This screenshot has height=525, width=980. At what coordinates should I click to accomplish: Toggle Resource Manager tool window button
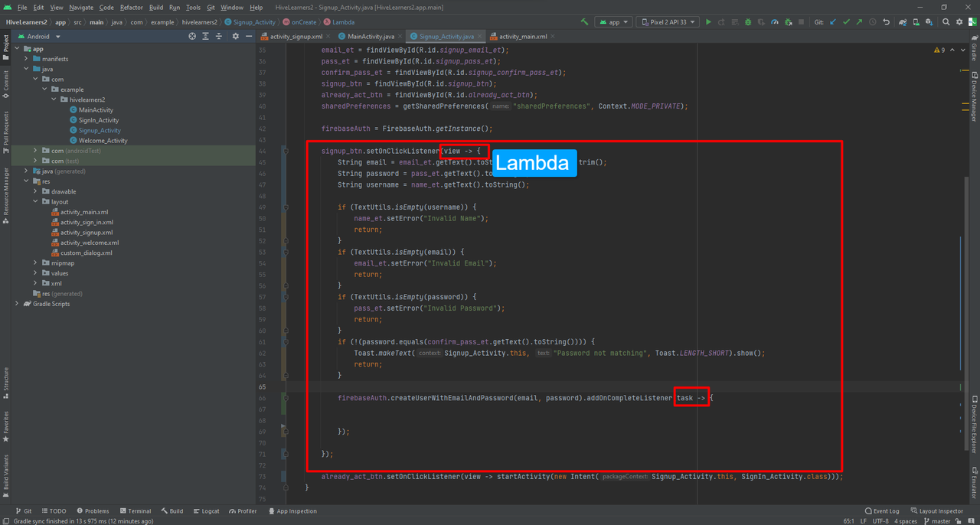pos(5,195)
